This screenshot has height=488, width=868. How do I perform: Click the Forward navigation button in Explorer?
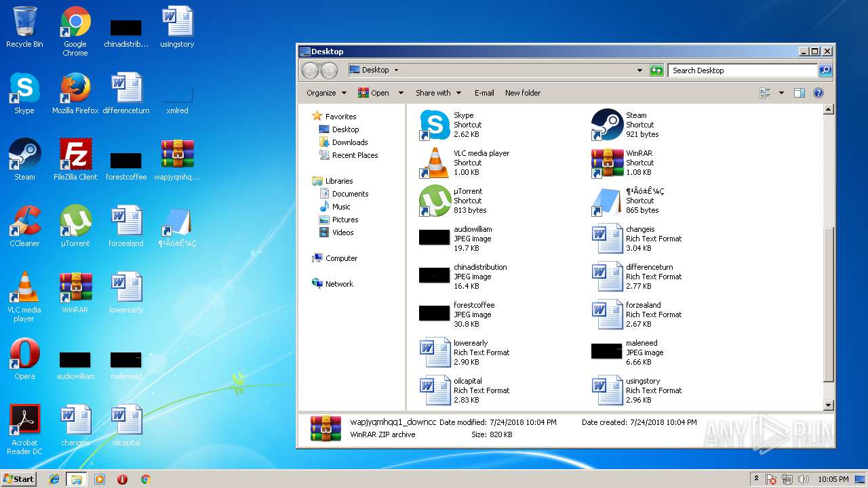tap(329, 70)
